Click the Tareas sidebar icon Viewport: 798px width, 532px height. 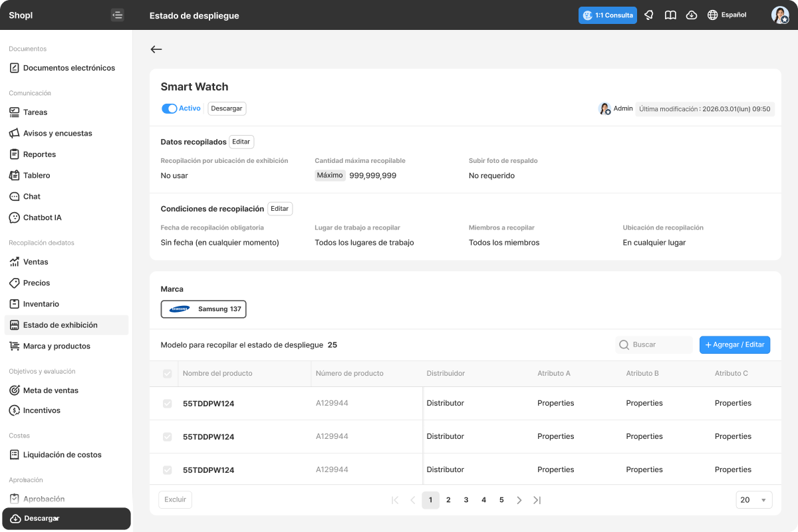point(15,112)
